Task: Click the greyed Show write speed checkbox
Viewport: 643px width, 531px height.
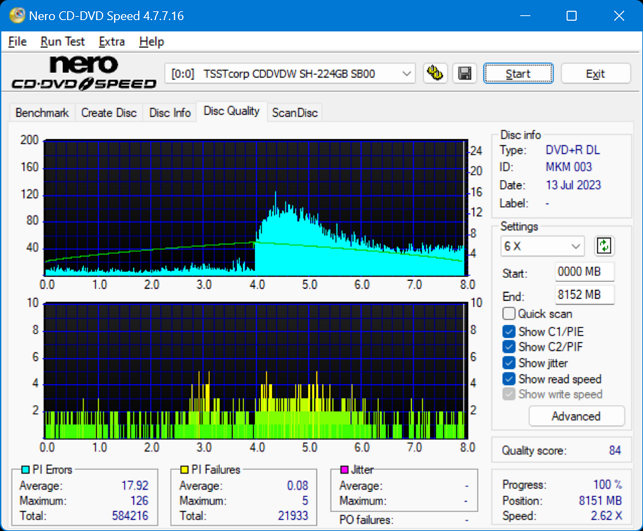Action: click(x=508, y=394)
